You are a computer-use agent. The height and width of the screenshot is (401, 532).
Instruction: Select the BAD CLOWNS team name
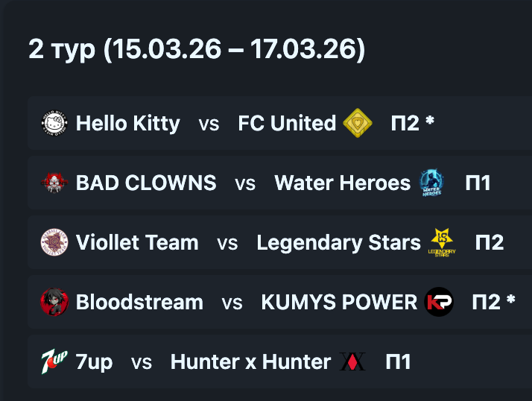[146, 183]
